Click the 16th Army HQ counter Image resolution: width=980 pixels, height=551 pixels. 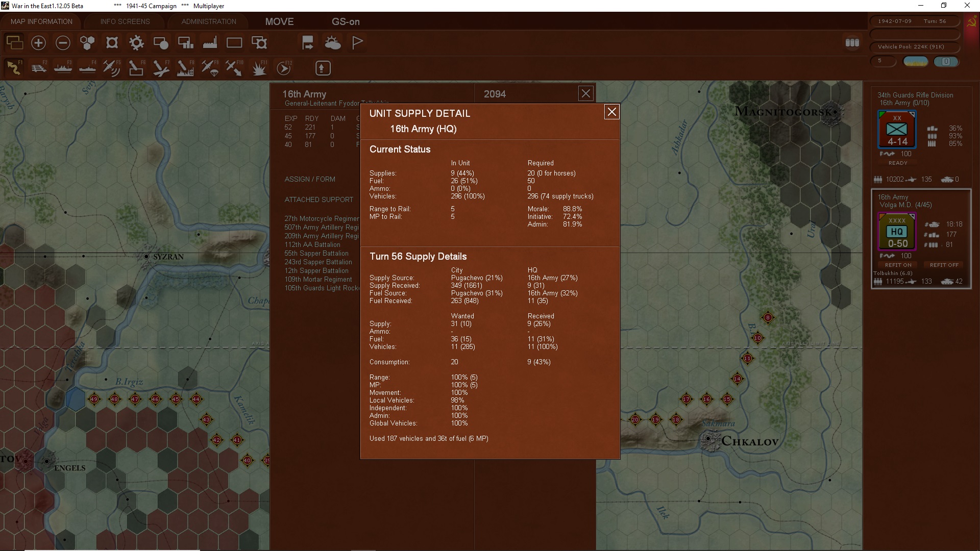point(897,232)
